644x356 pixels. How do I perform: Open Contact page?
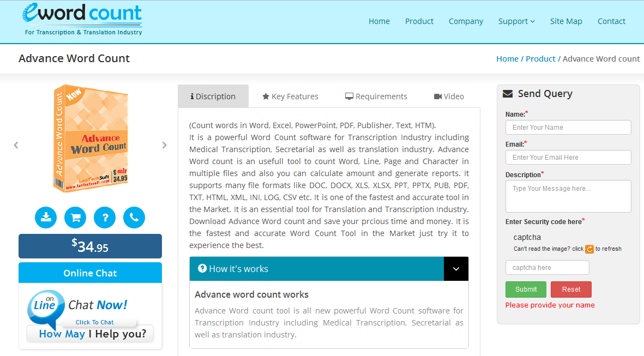point(611,21)
